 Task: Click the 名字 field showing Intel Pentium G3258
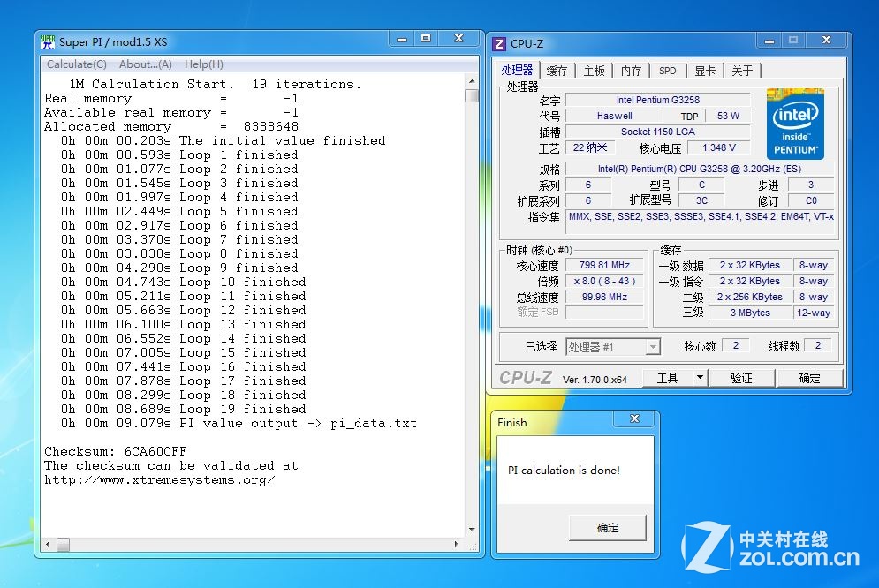coord(657,101)
